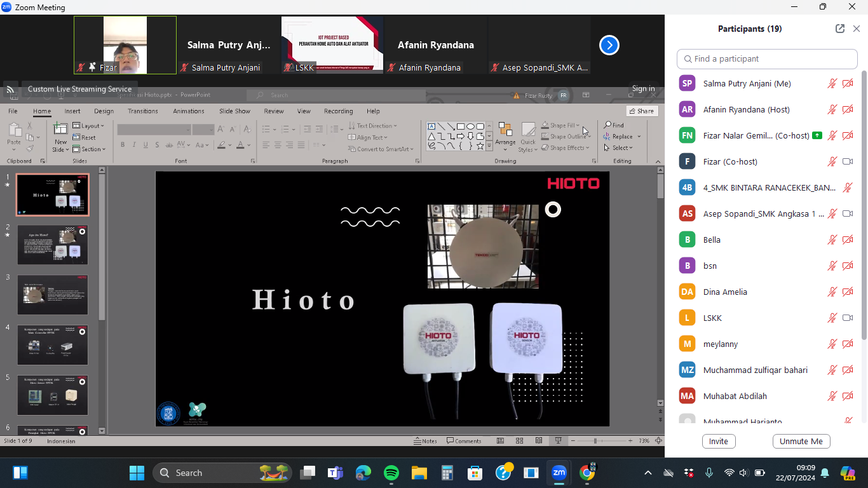The height and width of the screenshot is (488, 868).
Task: Switch to the Insert ribbon tab
Action: pos(72,111)
